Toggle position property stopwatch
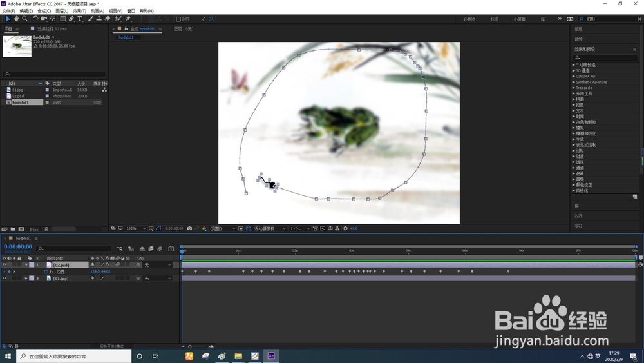 (46, 271)
